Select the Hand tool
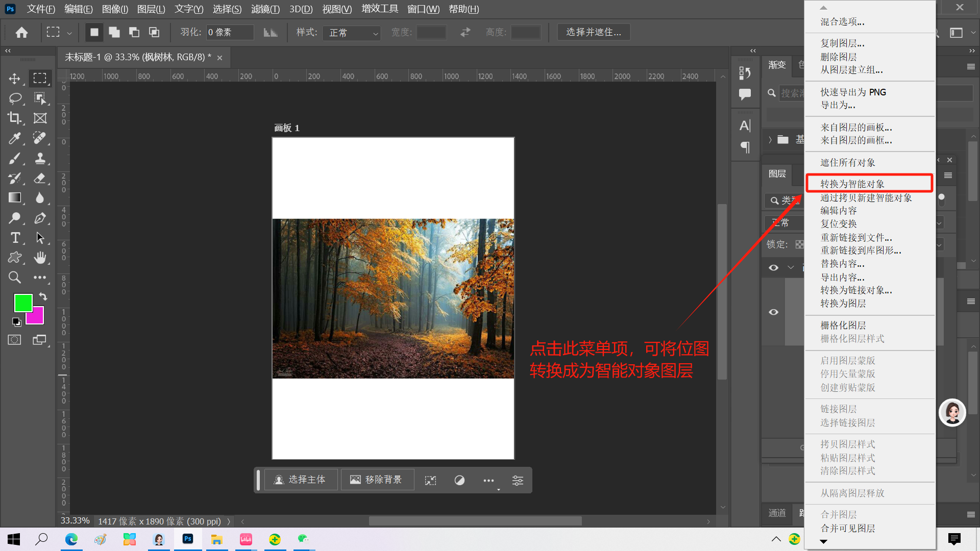Viewport: 980px width, 551px height. click(x=40, y=258)
